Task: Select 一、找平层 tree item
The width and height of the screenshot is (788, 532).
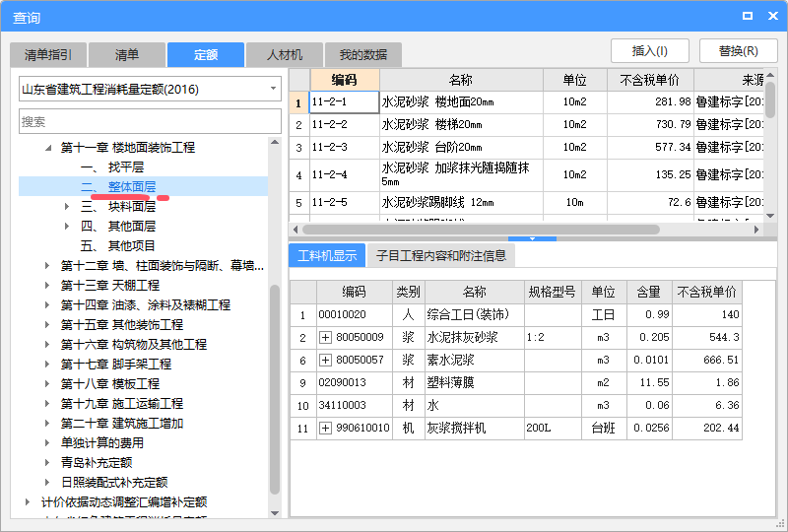Action: pos(112,166)
